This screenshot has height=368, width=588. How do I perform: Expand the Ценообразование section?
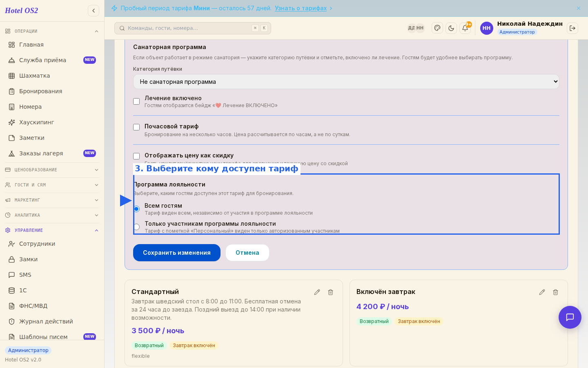coord(52,170)
